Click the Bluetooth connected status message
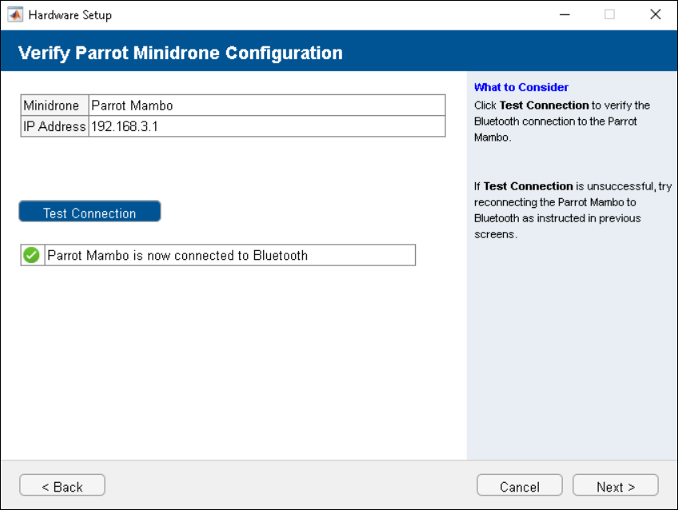678x510 pixels. point(229,255)
